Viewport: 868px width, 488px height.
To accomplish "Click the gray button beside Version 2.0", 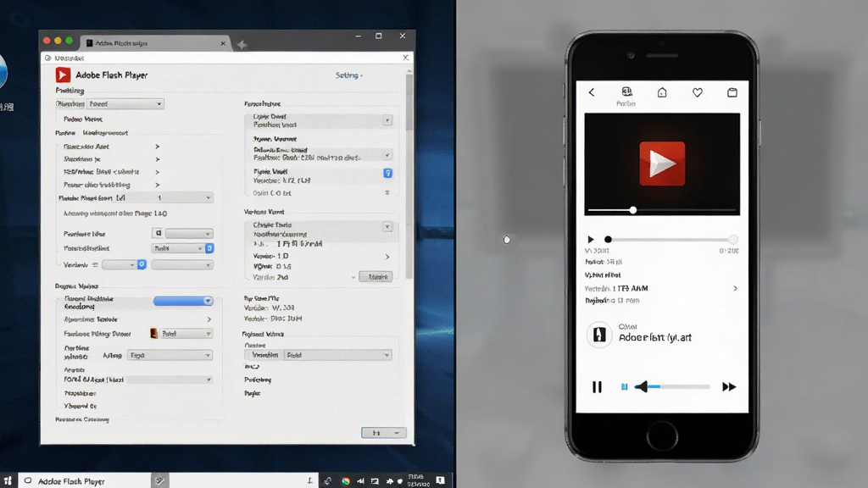I will click(376, 277).
